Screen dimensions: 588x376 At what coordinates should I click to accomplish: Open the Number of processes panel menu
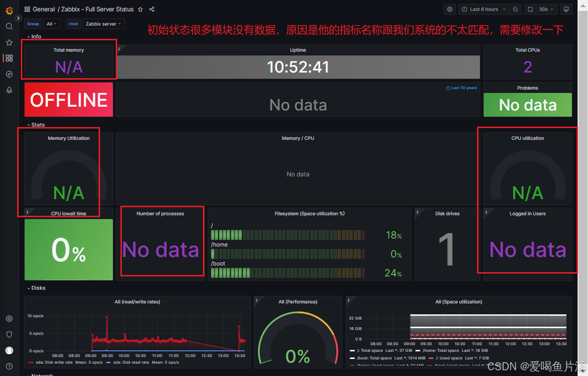click(160, 213)
